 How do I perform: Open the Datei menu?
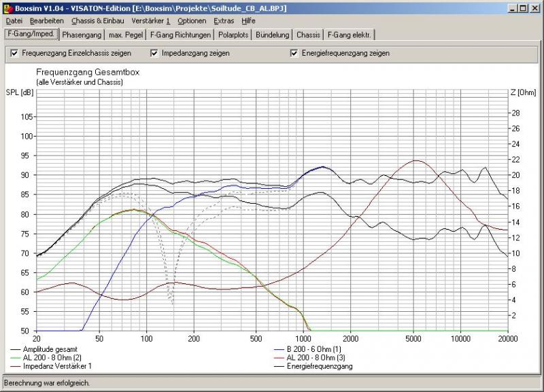coord(14,21)
